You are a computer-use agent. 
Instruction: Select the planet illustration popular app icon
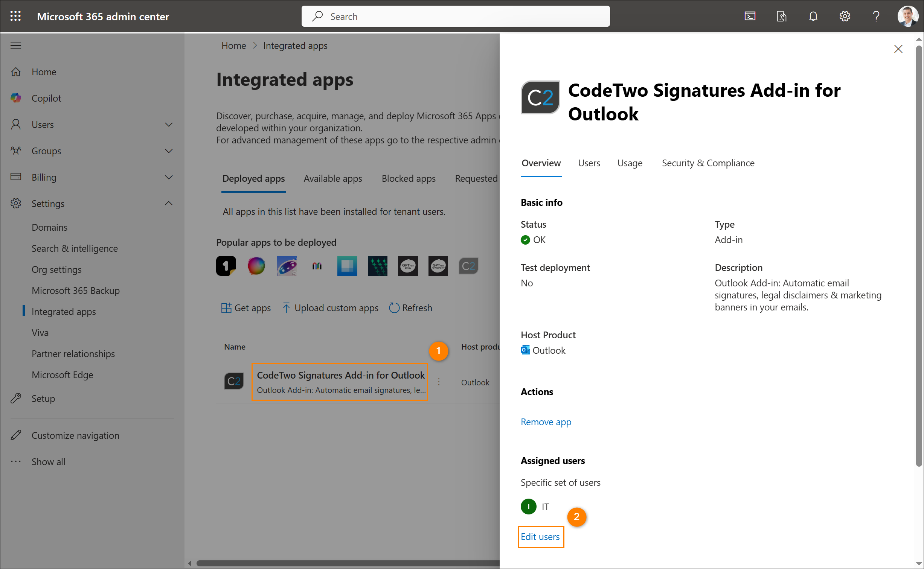pos(287,266)
